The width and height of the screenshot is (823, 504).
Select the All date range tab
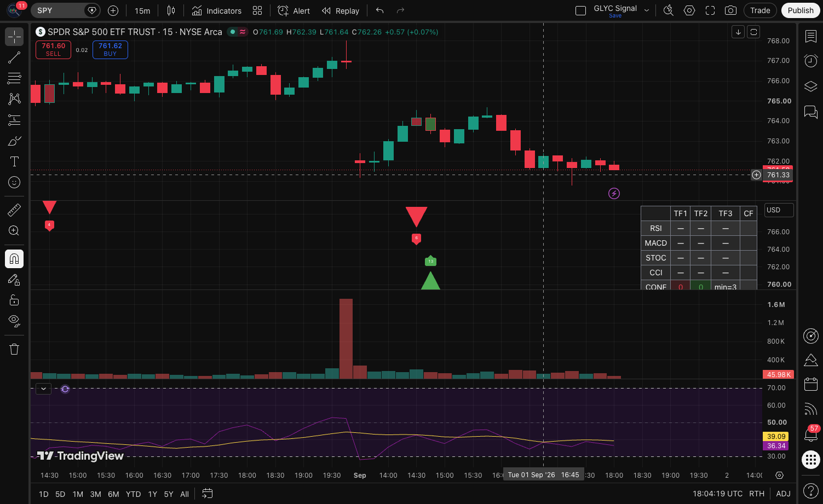pyautogui.click(x=185, y=494)
